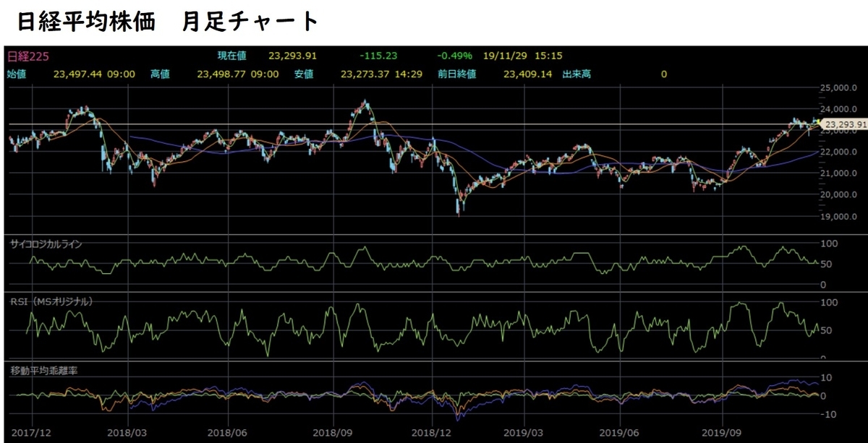868x443 pixels.
Task: Click the opening value 23,497.44
Action: pos(78,74)
